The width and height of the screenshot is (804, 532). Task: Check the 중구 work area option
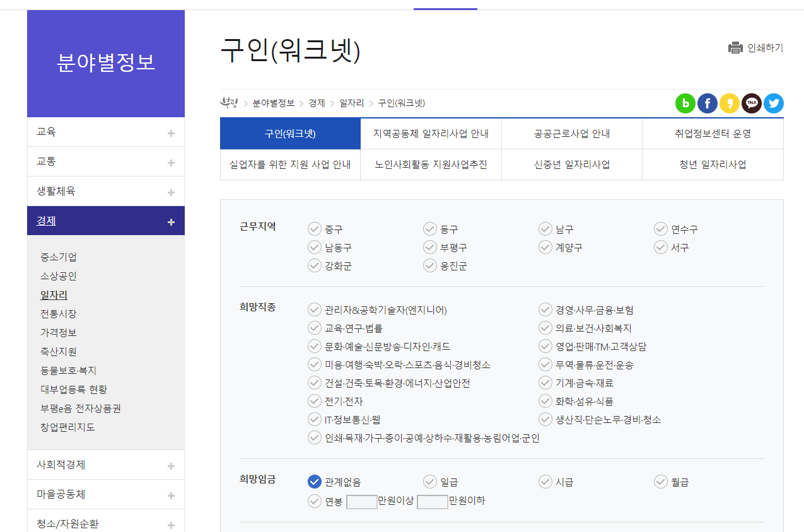[x=315, y=229]
